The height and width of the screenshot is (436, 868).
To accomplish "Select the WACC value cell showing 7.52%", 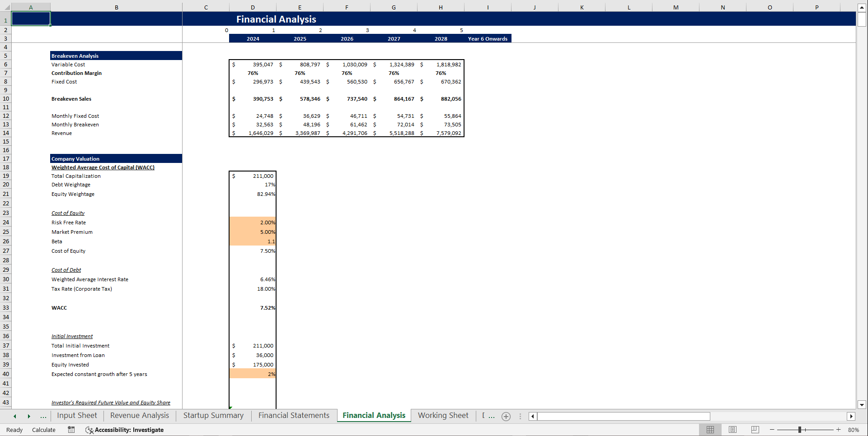I will [253, 307].
